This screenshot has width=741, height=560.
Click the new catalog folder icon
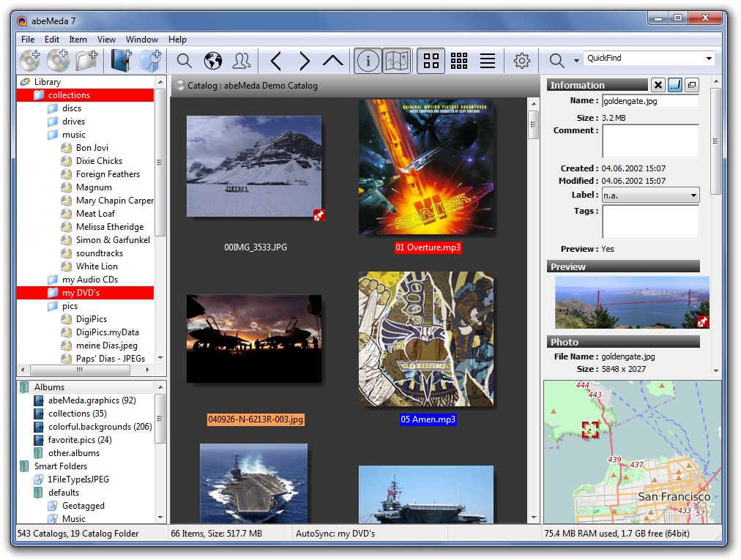pos(88,61)
